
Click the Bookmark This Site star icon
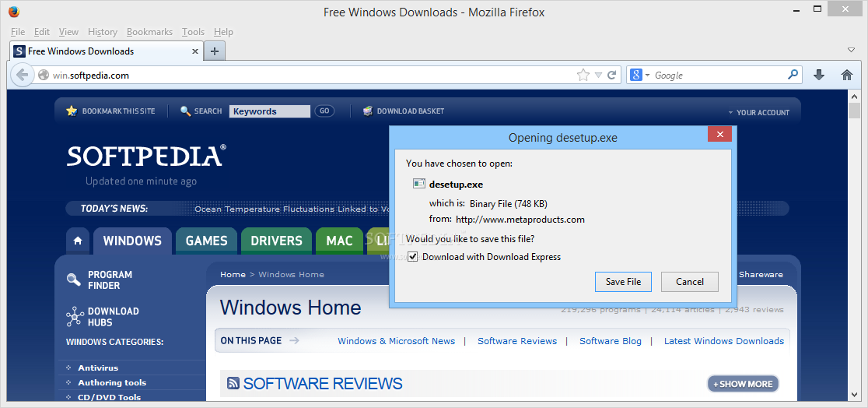click(72, 111)
